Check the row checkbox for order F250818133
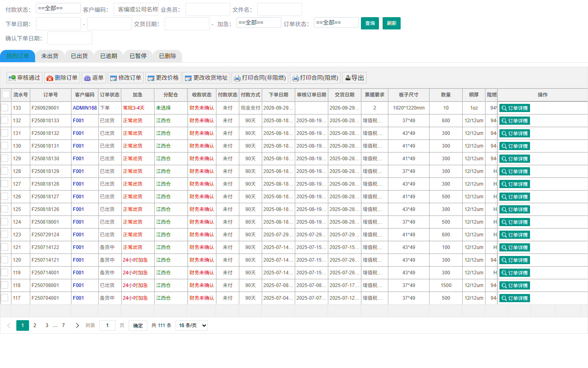Viewport: 588px width, 368px height. click(x=4, y=120)
